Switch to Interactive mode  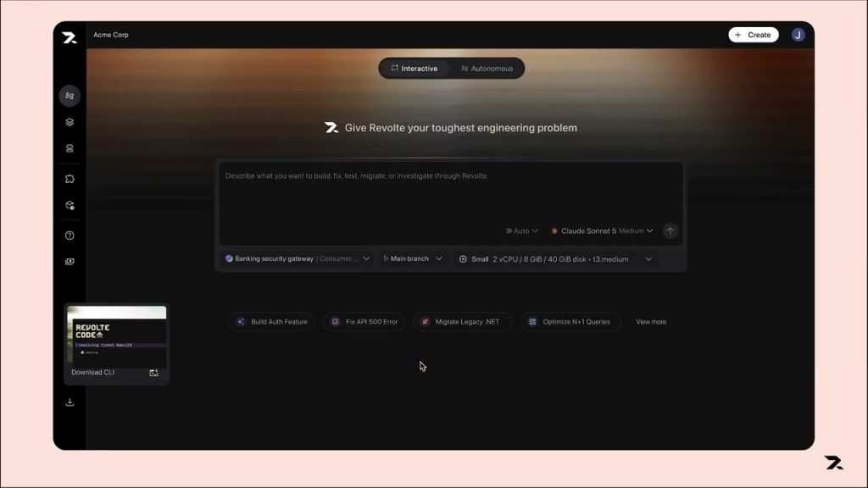414,69
